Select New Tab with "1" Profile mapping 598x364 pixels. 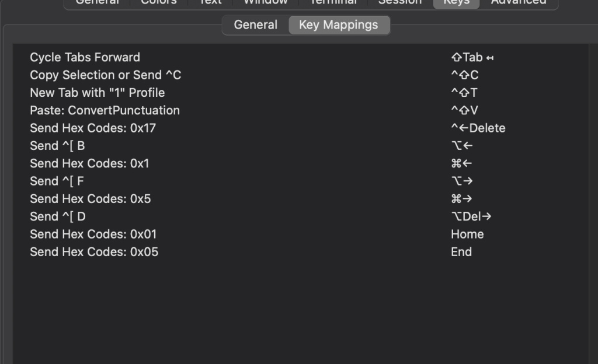point(301,93)
